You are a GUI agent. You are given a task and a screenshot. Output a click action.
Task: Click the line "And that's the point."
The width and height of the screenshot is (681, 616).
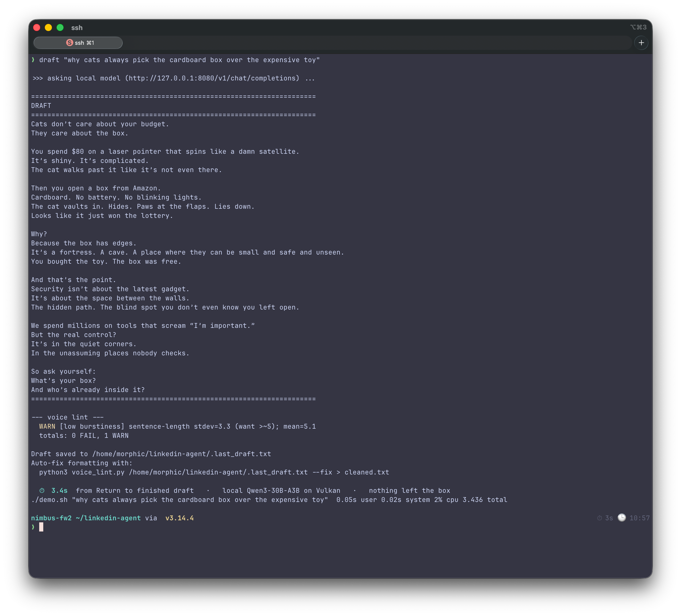pyautogui.click(x=74, y=280)
